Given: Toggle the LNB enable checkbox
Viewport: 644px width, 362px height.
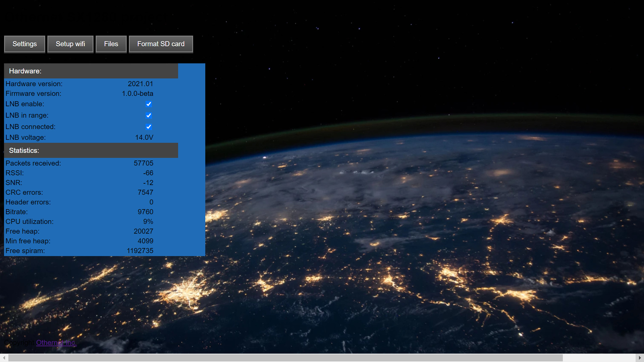Looking at the screenshot, I should [149, 104].
